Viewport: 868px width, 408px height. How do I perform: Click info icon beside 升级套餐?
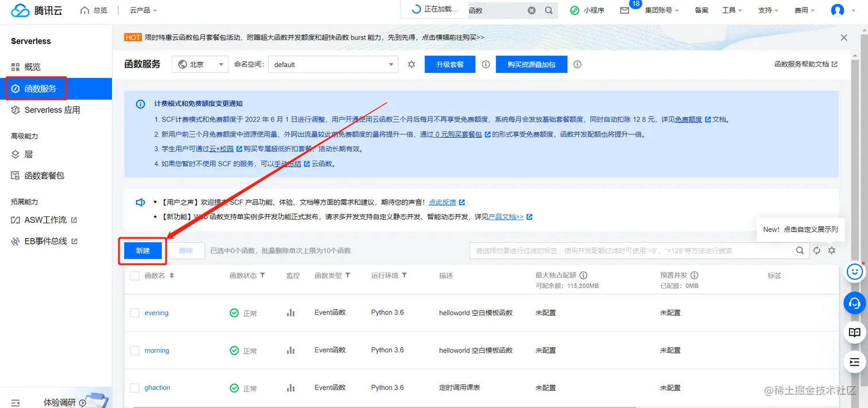486,64
